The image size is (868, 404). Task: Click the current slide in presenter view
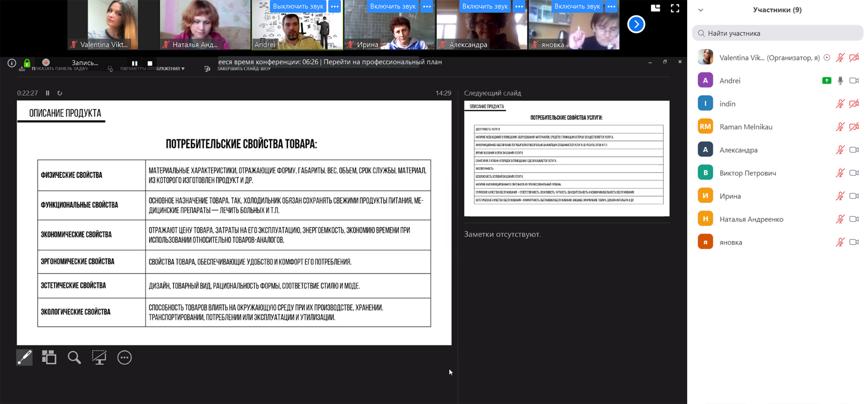pyautogui.click(x=234, y=223)
